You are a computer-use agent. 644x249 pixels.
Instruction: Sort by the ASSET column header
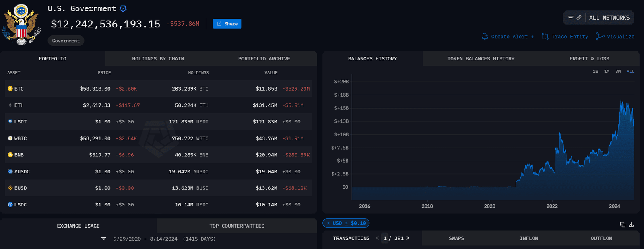point(14,73)
